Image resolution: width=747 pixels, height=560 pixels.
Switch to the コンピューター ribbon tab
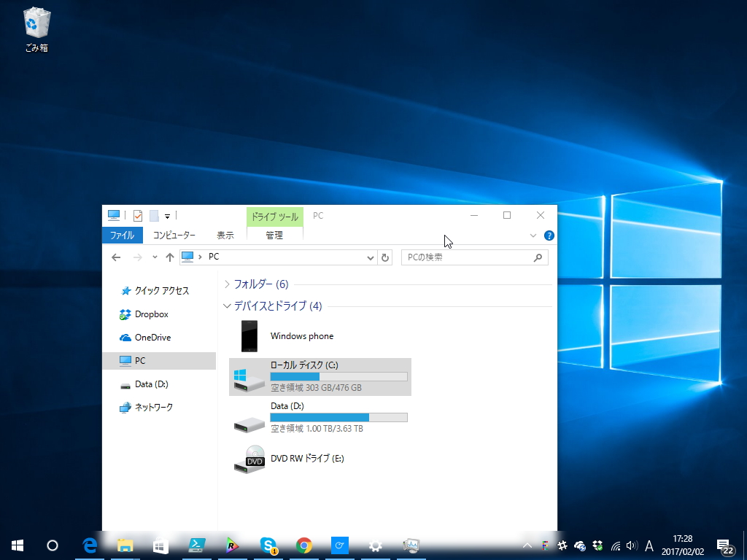coord(174,236)
